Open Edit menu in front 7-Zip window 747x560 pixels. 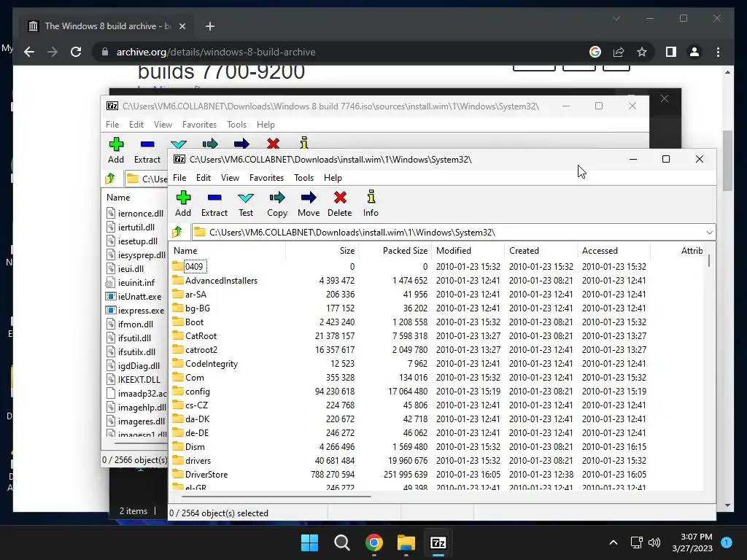pyautogui.click(x=204, y=178)
